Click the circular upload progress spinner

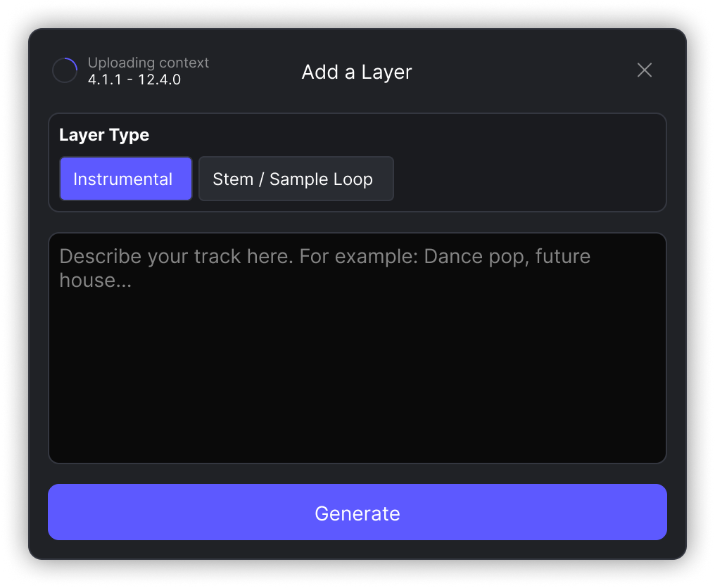point(65,71)
